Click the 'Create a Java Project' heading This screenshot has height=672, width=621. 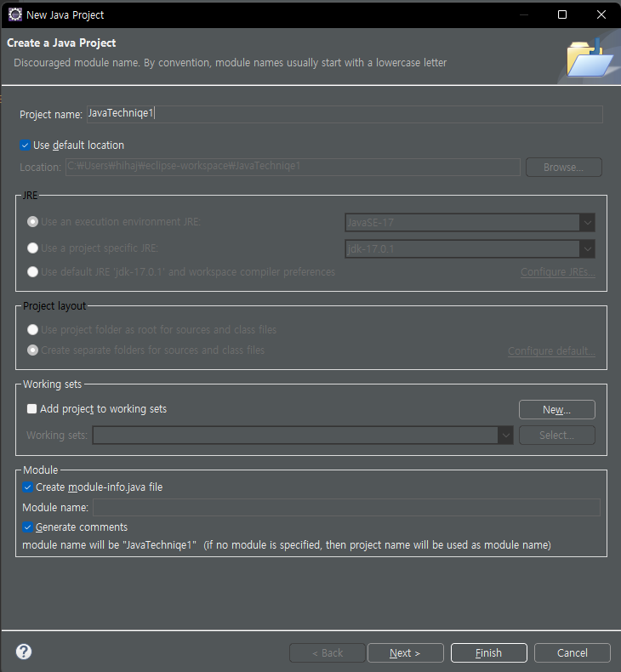61,43
